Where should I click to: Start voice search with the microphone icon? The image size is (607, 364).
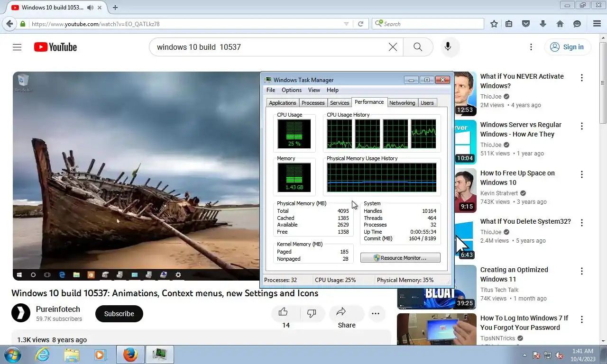point(448,47)
